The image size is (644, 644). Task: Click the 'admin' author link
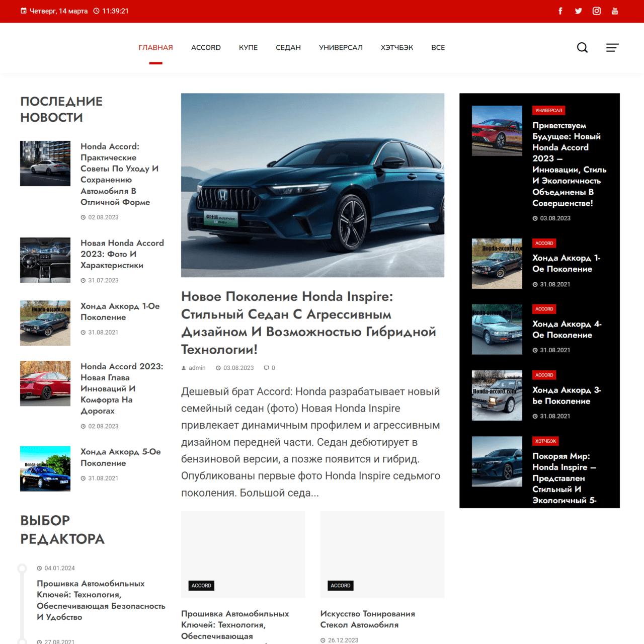click(x=197, y=368)
